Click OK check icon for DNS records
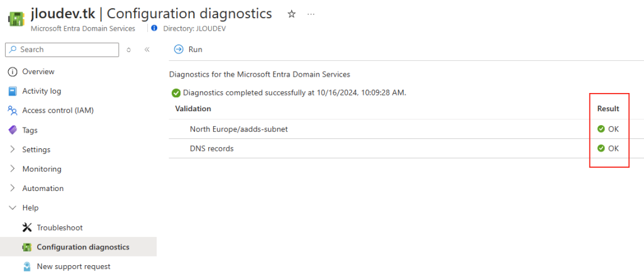Screen dimensions: 644x279 click(x=601, y=148)
